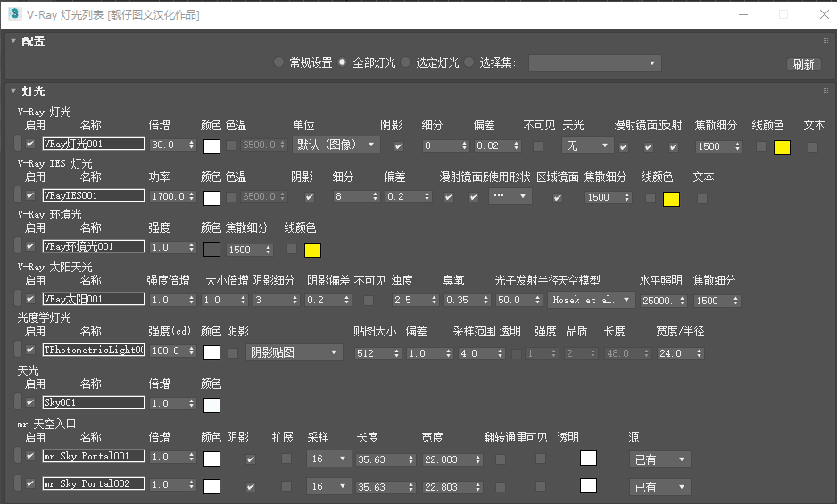Select the 选择集 radio option

[468, 62]
